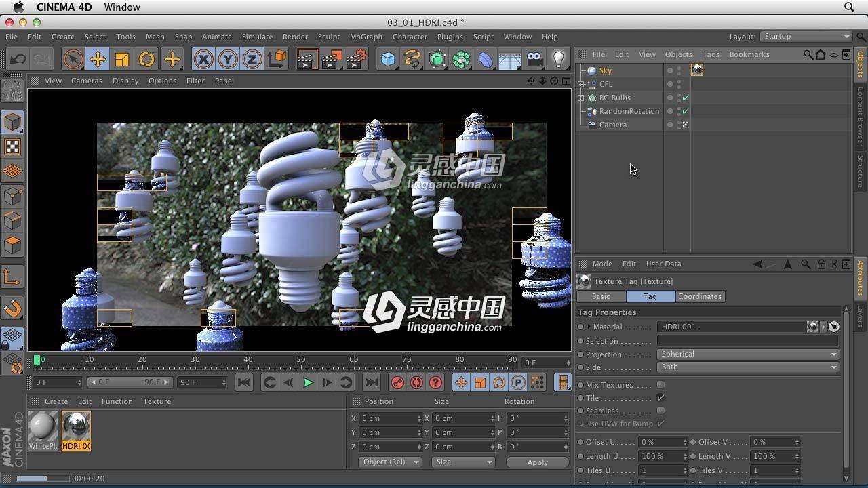Open Side Both dropdown

(x=748, y=367)
